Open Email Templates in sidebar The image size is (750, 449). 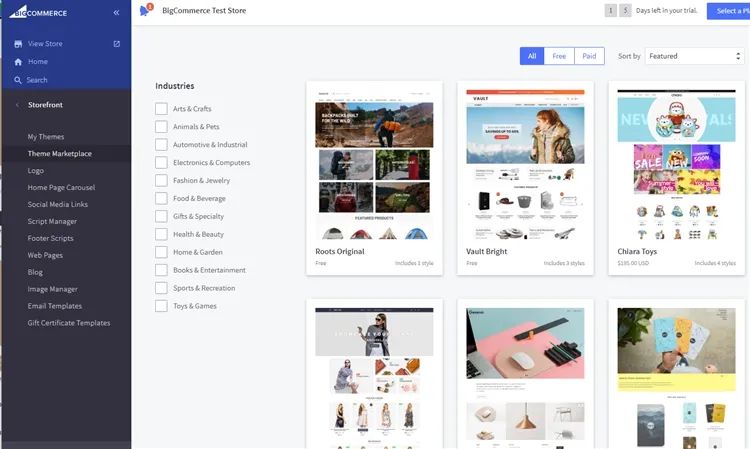[x=55, y=306]
